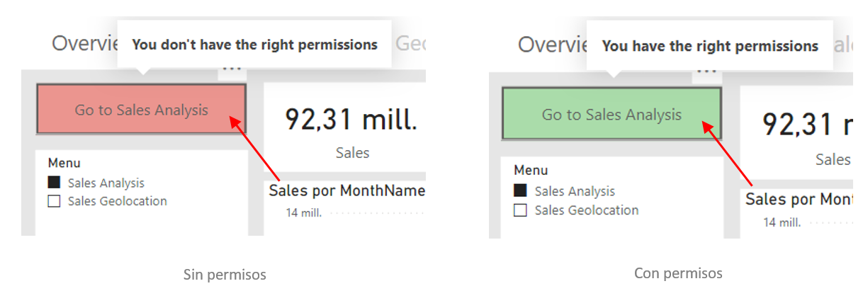Switch to the Overview tab in the right report
The width and height of the screenshot is (868, 303).
pyautogui.click(x=551, y=45)
